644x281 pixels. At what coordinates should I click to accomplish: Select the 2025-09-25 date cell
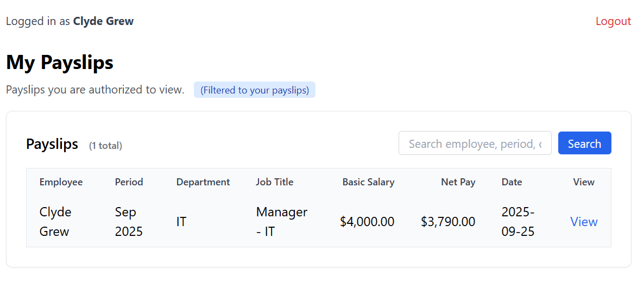518,222
